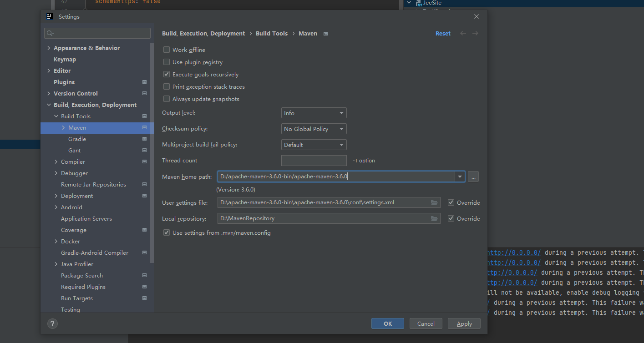Select Gant under Build Tools
Image resolution: width=644 pixels, height=343 pixels.
75,151
